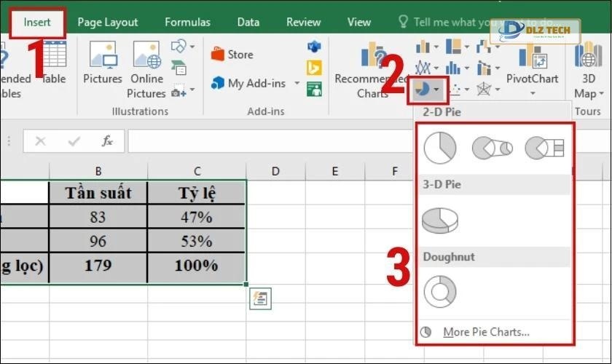Screen dimensions: 612x364
Task: Click the Quick Analysis icon below the table
Action: (260, 298)
